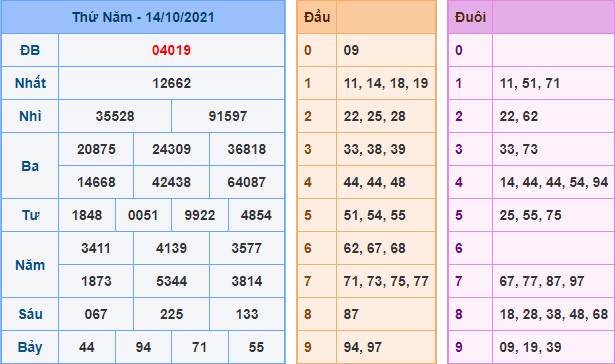The height and width of the screenshot is (364, 615).
Task: Select Tư prize number 9922
Action: pos(200,215)
